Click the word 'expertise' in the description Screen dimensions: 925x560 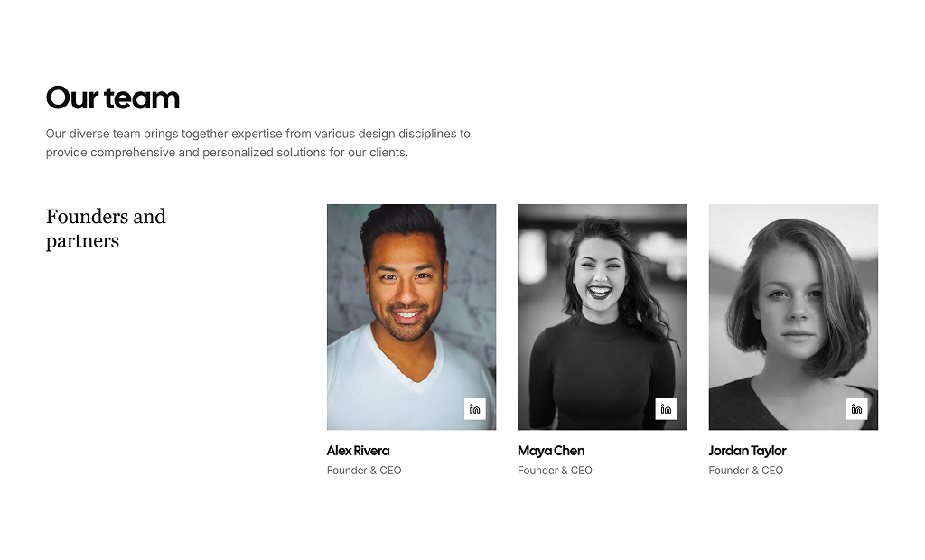(x=258, y=134)
